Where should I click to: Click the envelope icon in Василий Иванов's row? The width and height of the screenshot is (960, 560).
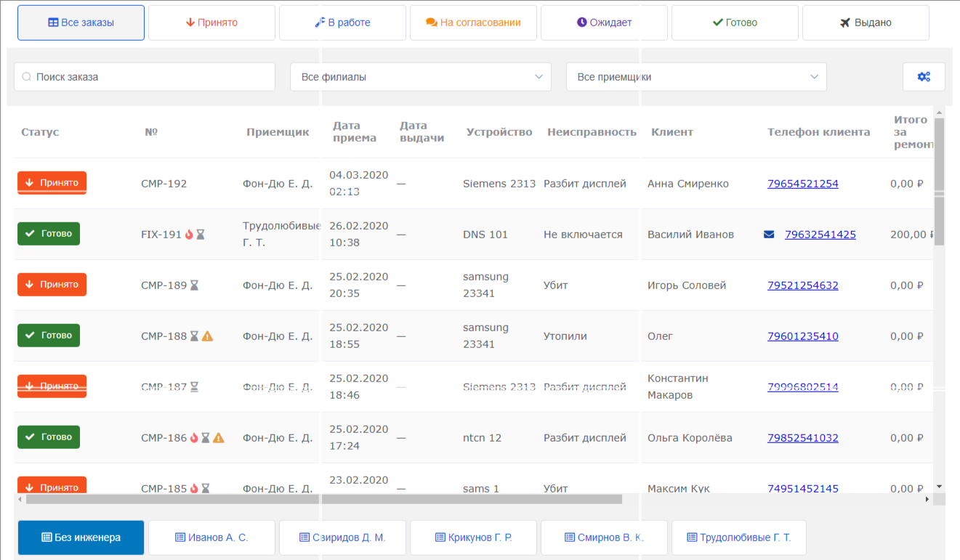pyautogui.click(x=769, y=235)
